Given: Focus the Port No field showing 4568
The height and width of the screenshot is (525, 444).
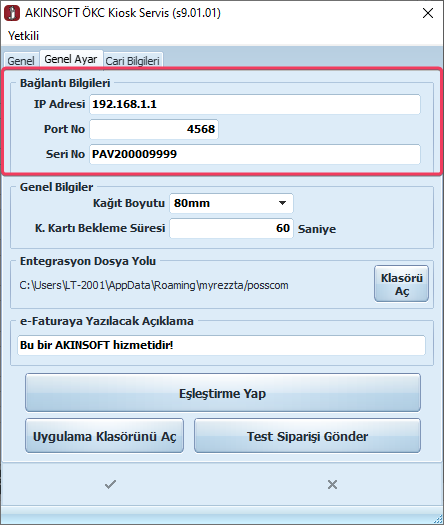Looking at the screenshot, I should [154, 129].
